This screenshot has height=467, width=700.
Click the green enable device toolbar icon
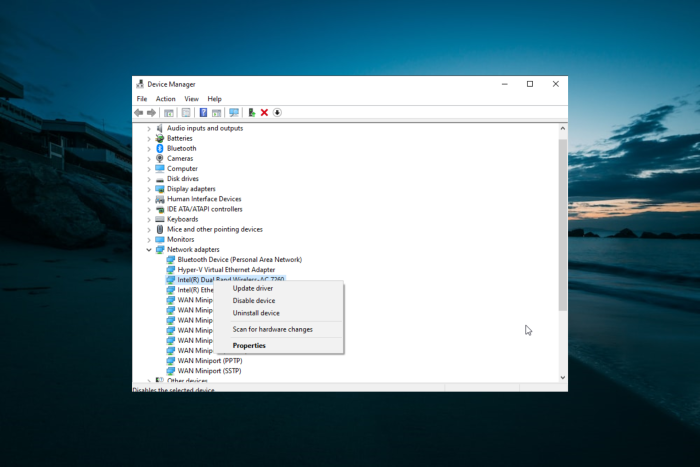click(251, 113)
